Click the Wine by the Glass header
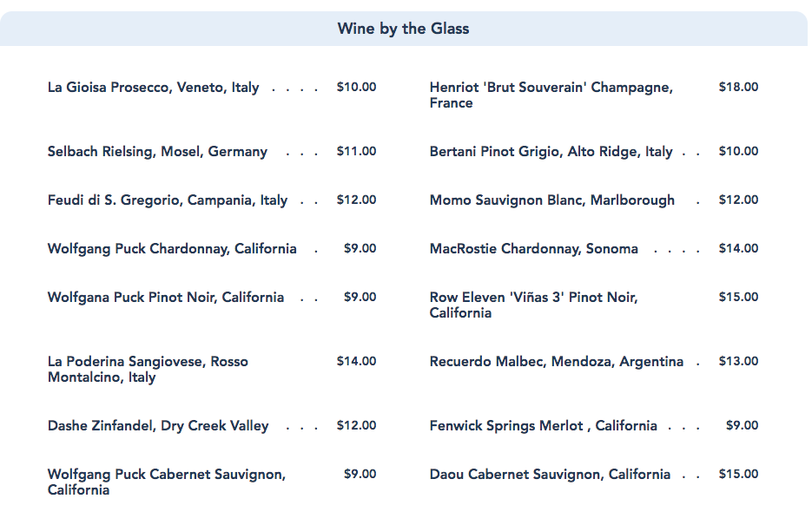The height and width of the screenshot is (525, 812). tap(404, 29)
